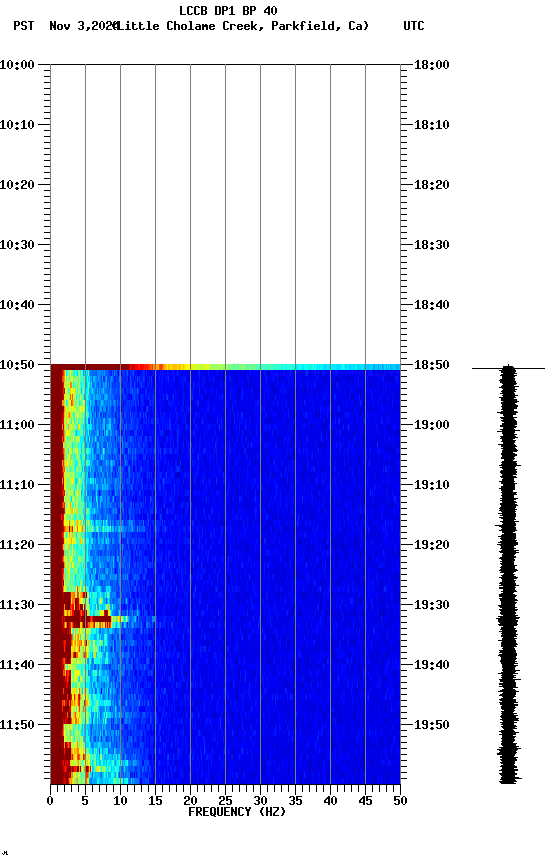This screenshot has width=552, height=864.
Task: Click the 19:10 UTC time label
Action: [x=432, y=485]
